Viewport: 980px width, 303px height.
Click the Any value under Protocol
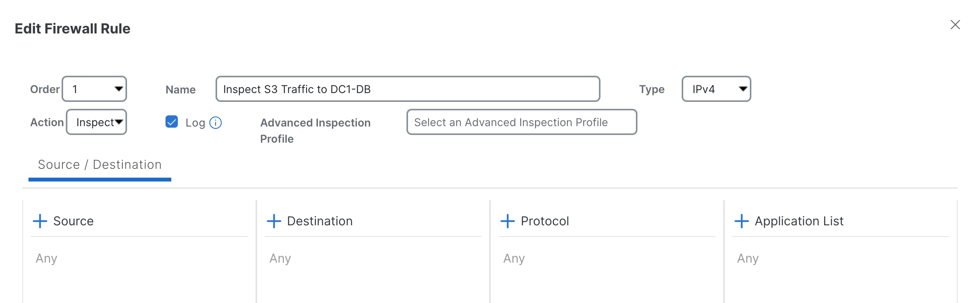coord(514,258)
